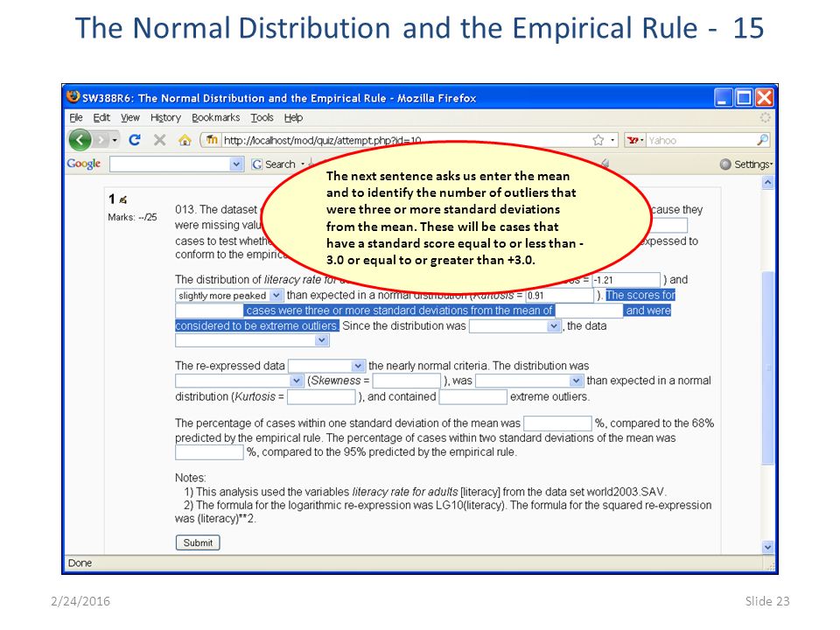The image size is (840, 630).
Task: Minimize the Firefox window
Action: 724,97
